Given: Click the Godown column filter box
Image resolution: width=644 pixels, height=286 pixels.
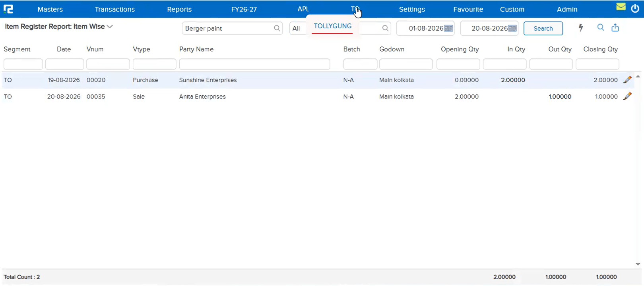Looking at the screenshot, I should 406,64.
